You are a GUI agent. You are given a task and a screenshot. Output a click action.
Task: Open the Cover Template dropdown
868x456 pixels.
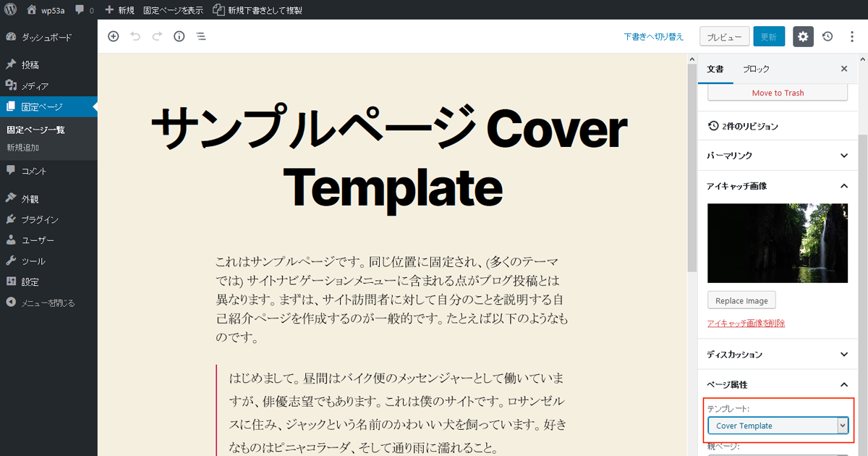point(778,426)
